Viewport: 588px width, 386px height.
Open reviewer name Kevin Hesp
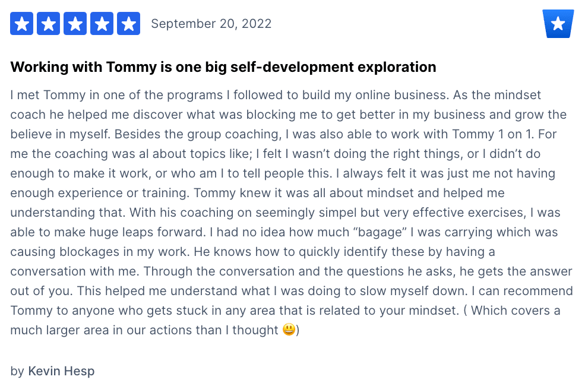coord(61,371)
